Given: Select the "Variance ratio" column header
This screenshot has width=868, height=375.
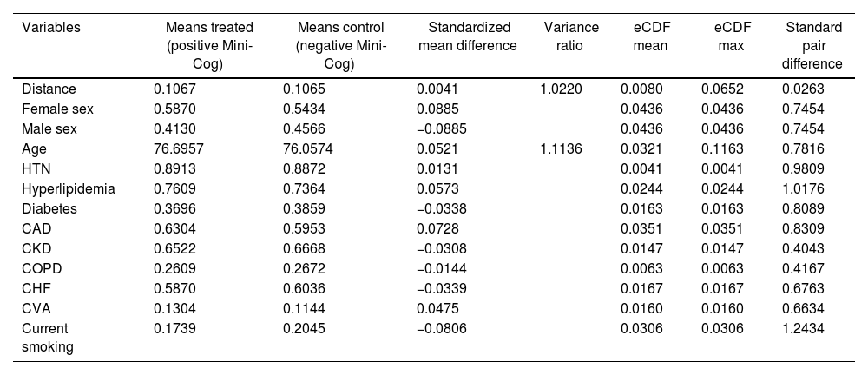Looking at the screenshot, I should 563,36.
